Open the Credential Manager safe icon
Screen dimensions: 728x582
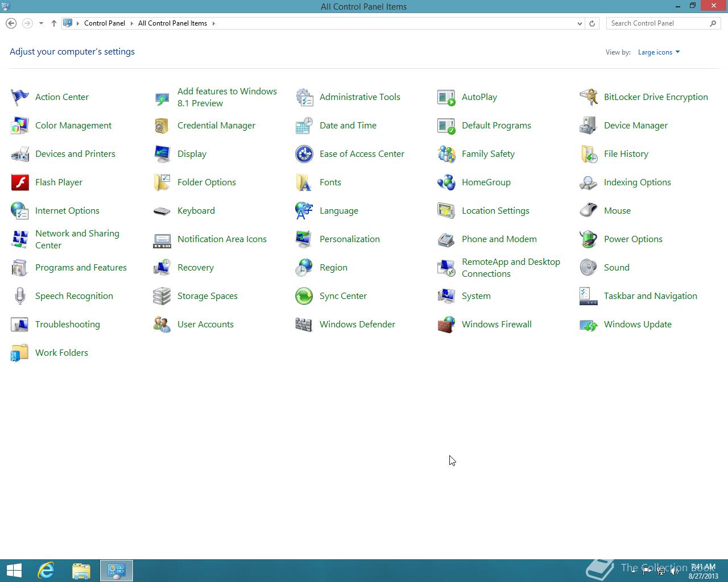tap(162, 126)
